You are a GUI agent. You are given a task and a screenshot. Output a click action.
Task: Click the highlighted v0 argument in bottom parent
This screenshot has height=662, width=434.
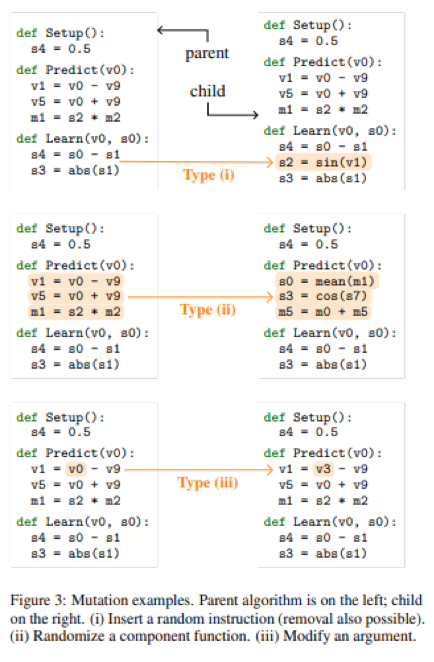[x=76, y=469]
